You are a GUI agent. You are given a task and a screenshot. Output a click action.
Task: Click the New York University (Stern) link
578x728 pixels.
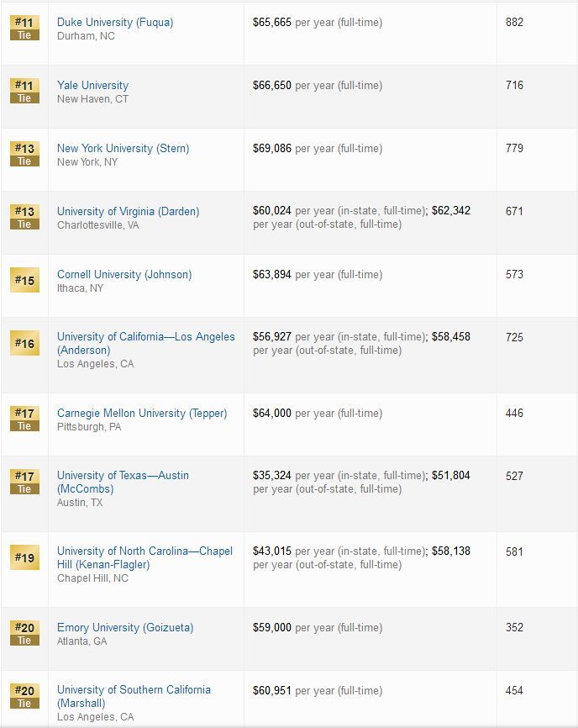[123, 149]
